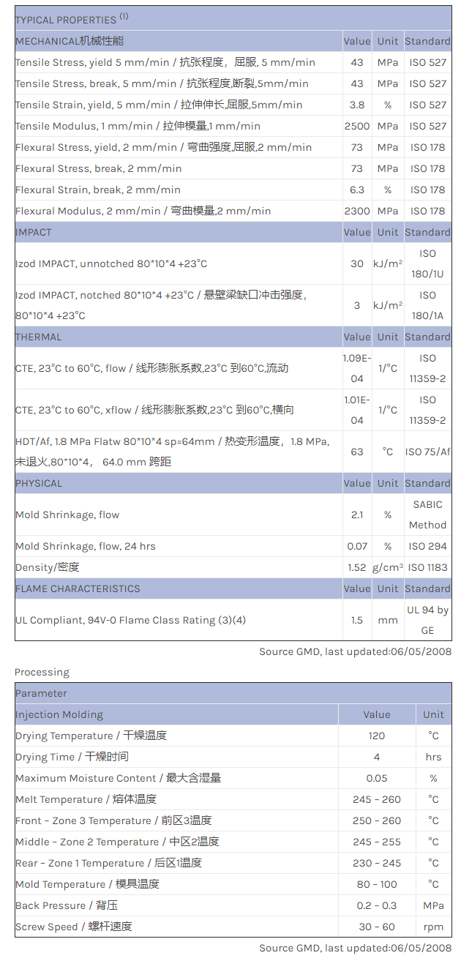461x980 pixels.
Task: Click the Izod IMPACT unnotched row label
Action: [111, 263]
